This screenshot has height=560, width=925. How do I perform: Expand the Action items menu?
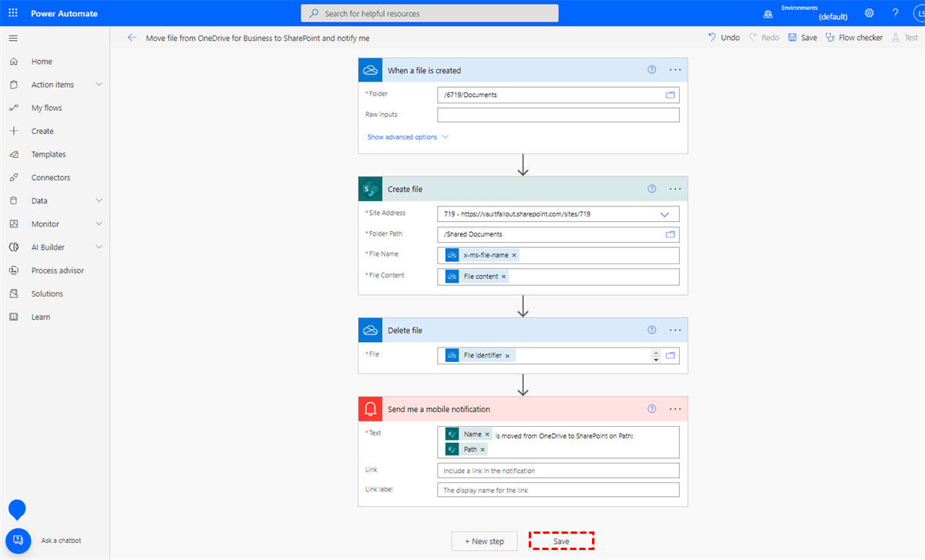(99, 85)
